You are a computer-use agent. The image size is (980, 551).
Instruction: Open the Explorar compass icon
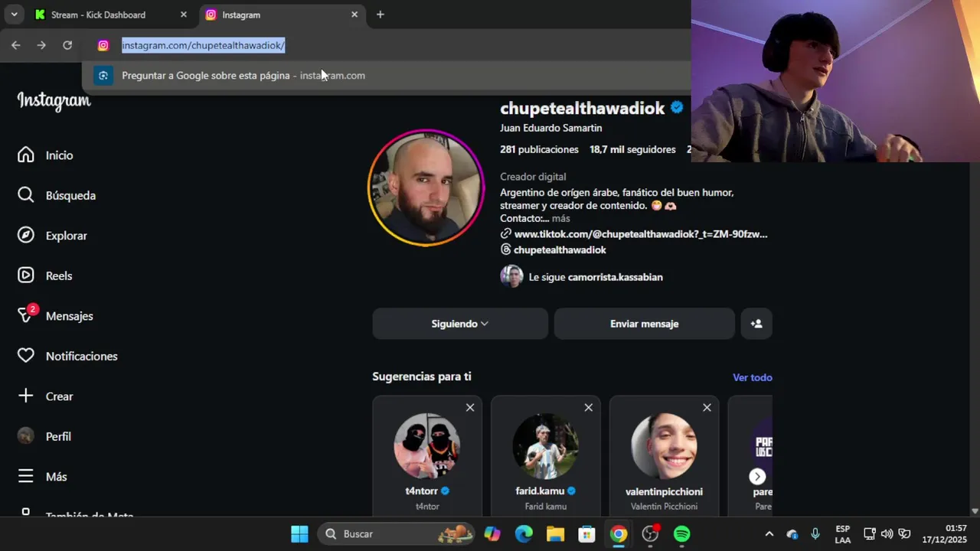(x=26, y=236)
